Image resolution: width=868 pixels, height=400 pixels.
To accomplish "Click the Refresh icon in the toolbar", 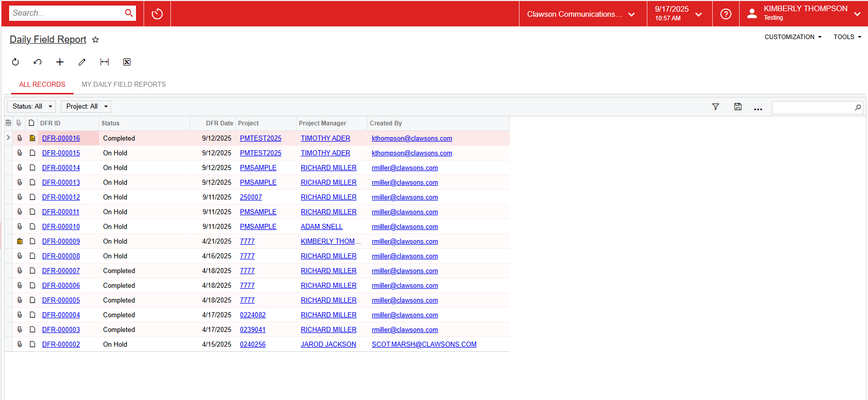I will (15, 62).
